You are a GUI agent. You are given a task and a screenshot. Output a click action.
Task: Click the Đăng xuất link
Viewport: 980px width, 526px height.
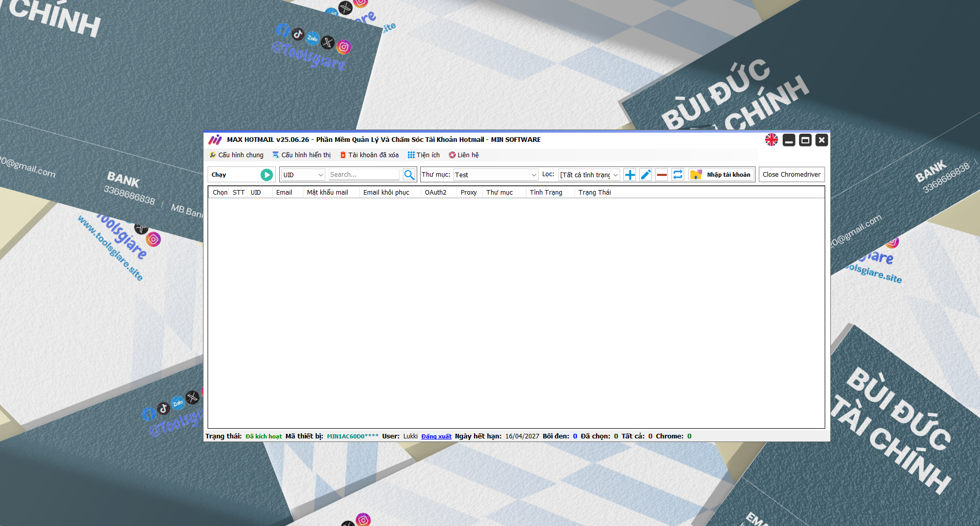tap(436, 436)
